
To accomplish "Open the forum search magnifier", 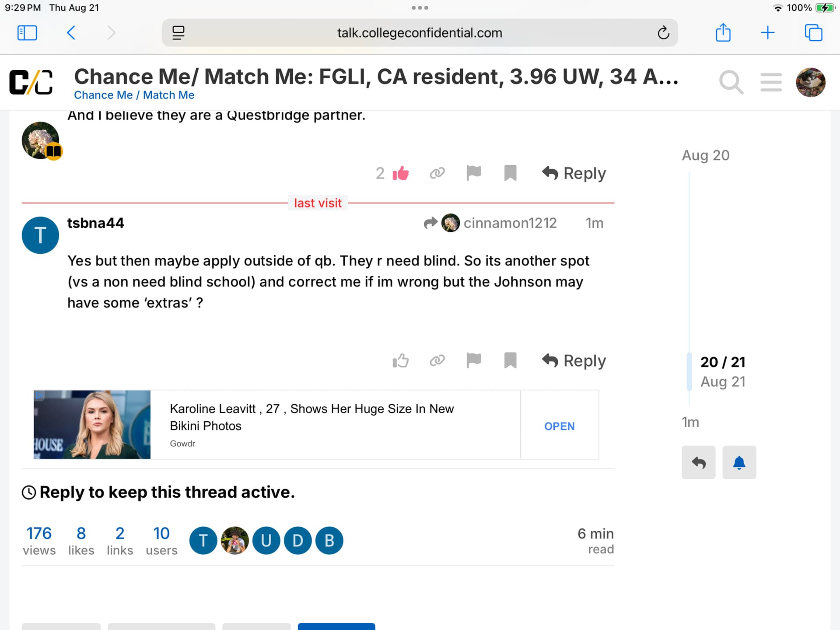I will click(x=731, y=82).
